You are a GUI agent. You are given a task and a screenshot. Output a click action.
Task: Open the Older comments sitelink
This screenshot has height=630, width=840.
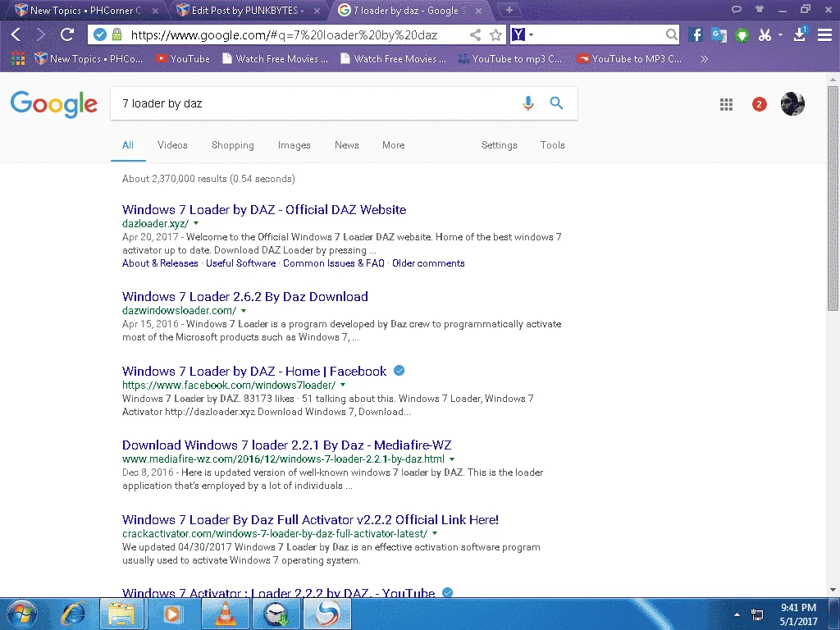click(428, 263)
